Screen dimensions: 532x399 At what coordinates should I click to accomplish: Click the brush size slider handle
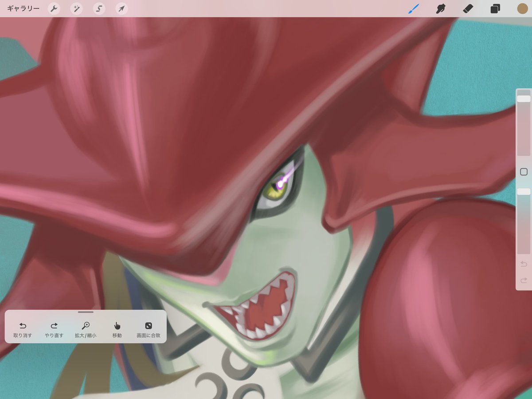click(524, 99)
